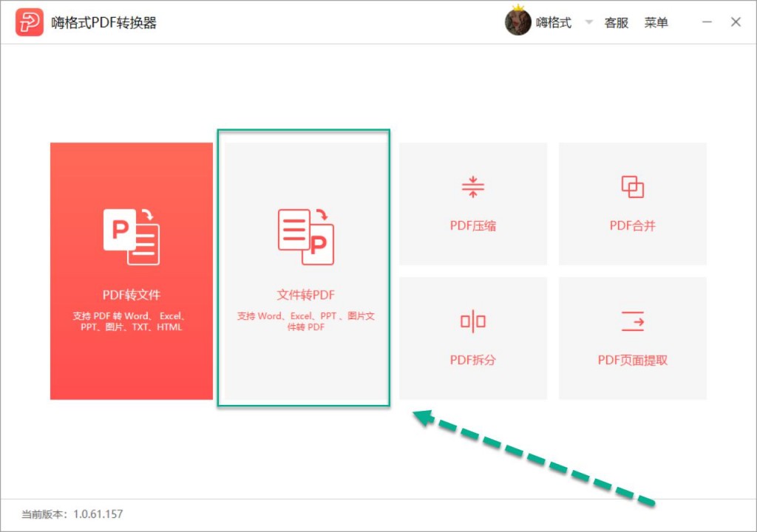This screenshot has height=532, width=757.
Task: Expand the account dropdown arrow
Action: 588,22
